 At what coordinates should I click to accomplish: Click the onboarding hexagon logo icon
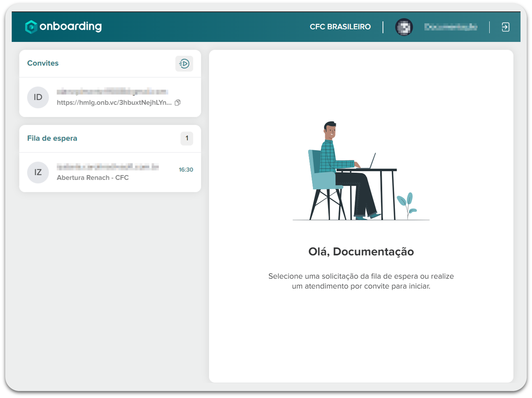pos(31,27)
